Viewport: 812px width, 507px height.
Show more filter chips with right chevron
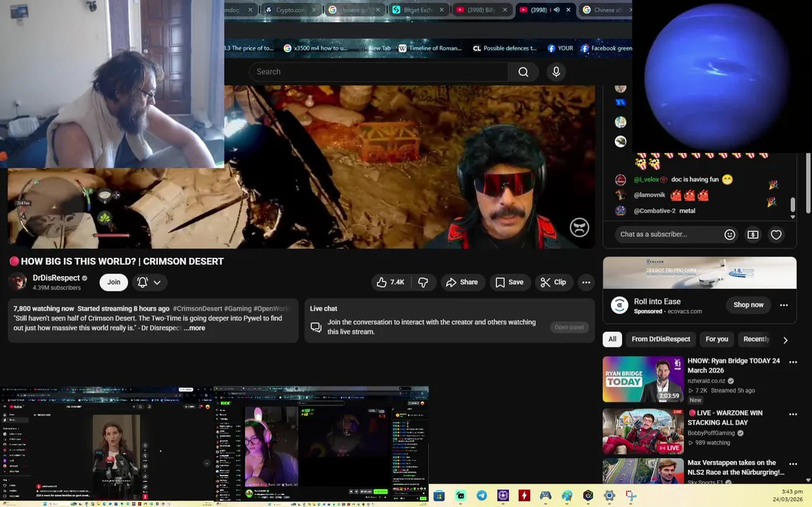[x=785, y=340]
